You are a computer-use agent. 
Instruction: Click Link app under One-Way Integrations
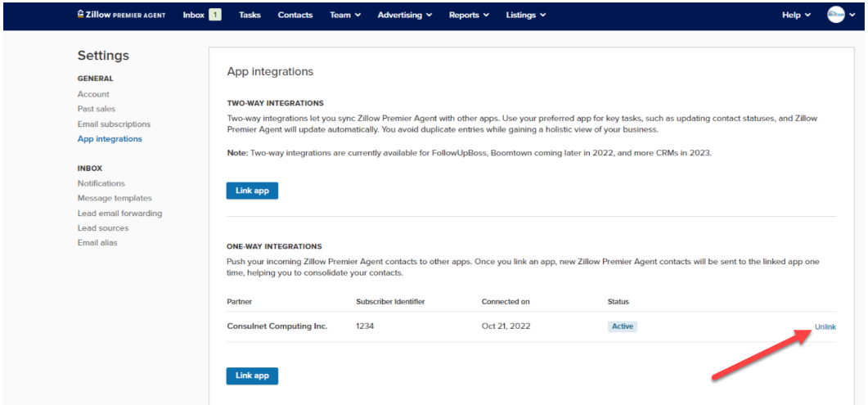click(252, 376)
